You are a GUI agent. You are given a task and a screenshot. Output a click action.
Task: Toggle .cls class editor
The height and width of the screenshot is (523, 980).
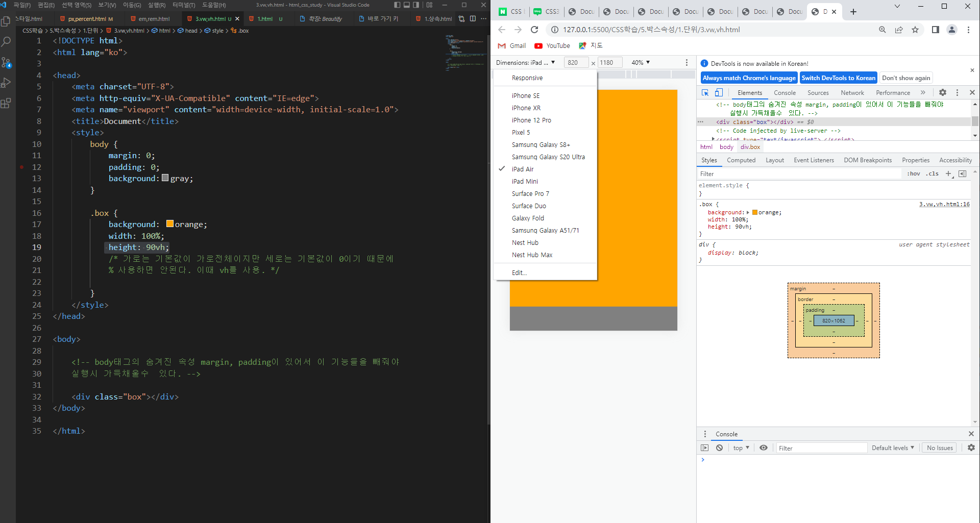933,173
